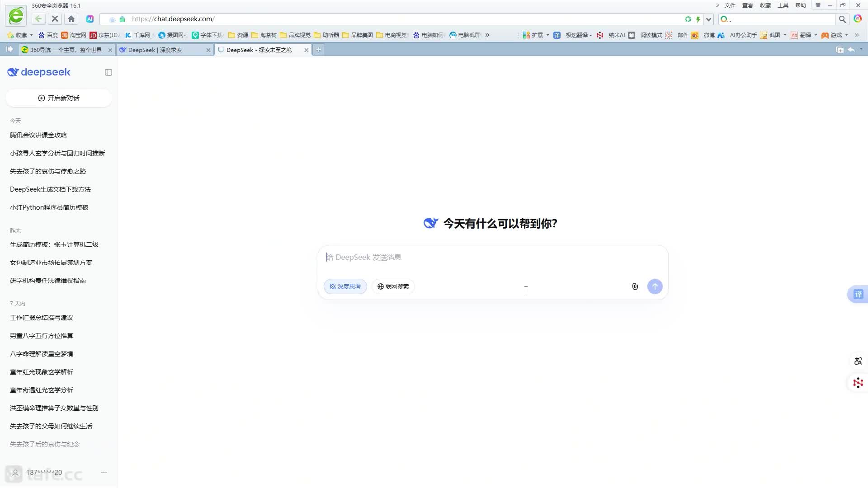
Task: Stop loading the page
Action: (55, 19)
